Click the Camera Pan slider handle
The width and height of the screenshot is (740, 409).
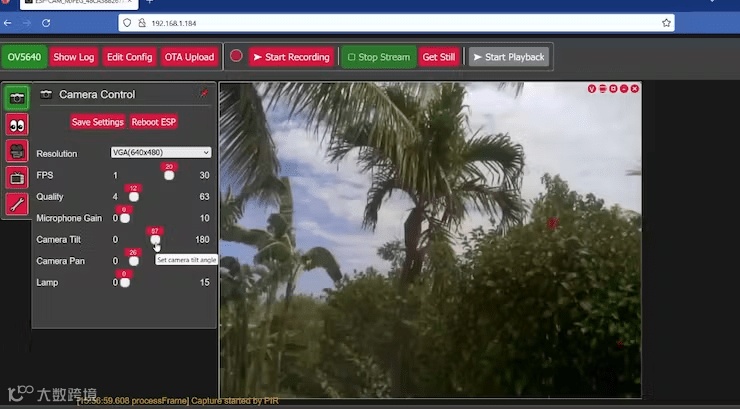tap(134, 261)
